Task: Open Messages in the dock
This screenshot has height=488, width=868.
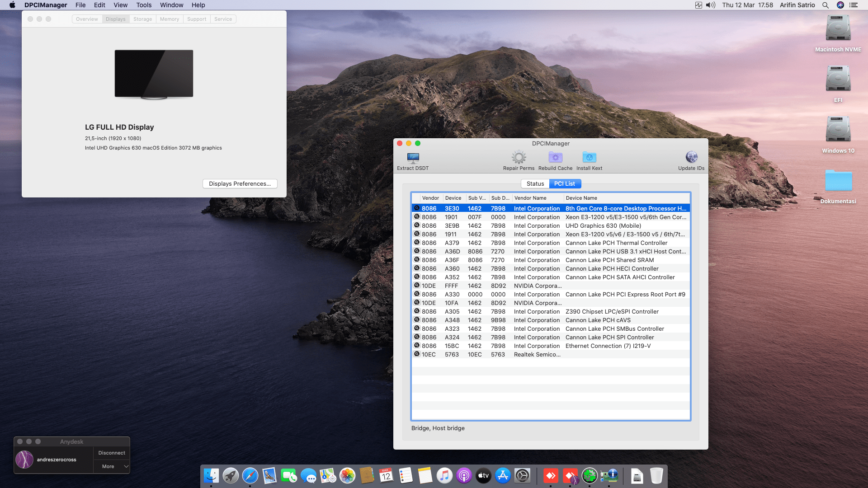Action: pos(308,476)
